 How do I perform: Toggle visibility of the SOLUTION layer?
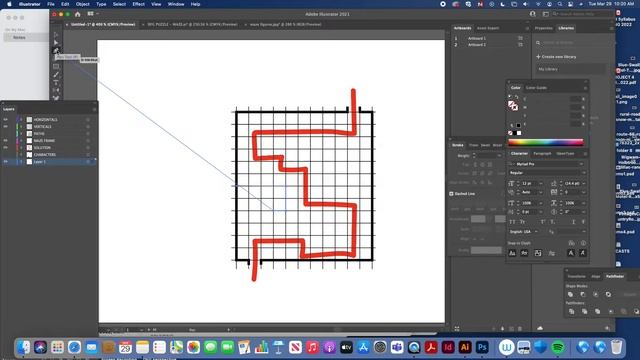[6, 147]
